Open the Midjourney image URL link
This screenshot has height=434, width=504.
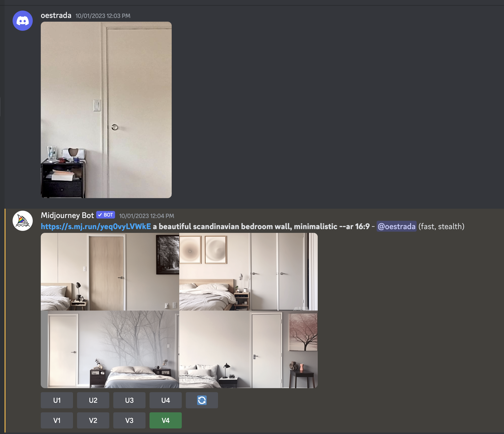tap(95, 226)
